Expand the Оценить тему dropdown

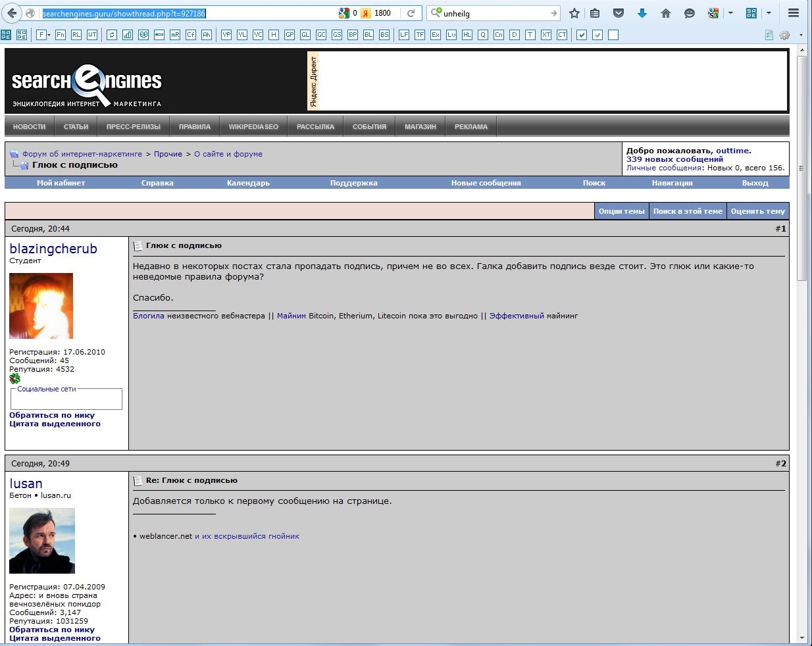coord(757,211)
